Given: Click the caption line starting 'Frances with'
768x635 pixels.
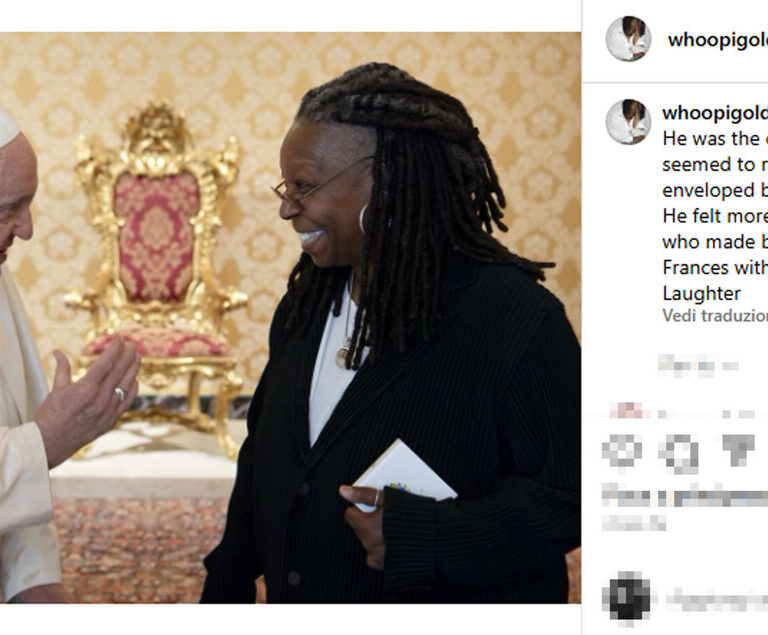Looking at the screenshot, I should 715,268.
